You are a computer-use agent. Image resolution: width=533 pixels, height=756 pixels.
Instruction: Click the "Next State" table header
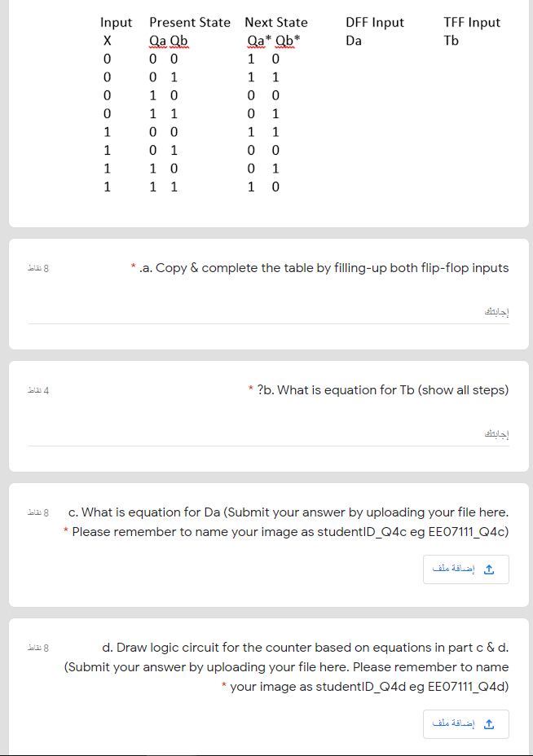click(275, 22)
